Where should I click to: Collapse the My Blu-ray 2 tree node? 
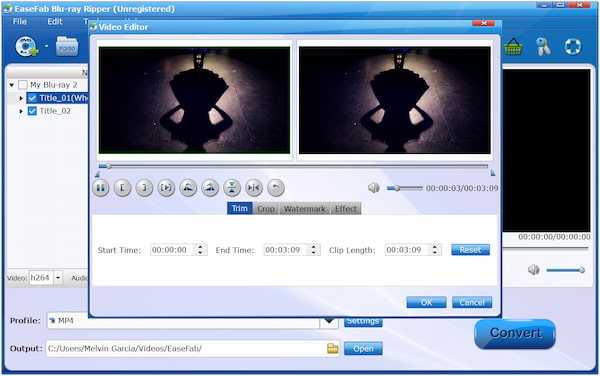coord(12,85)
